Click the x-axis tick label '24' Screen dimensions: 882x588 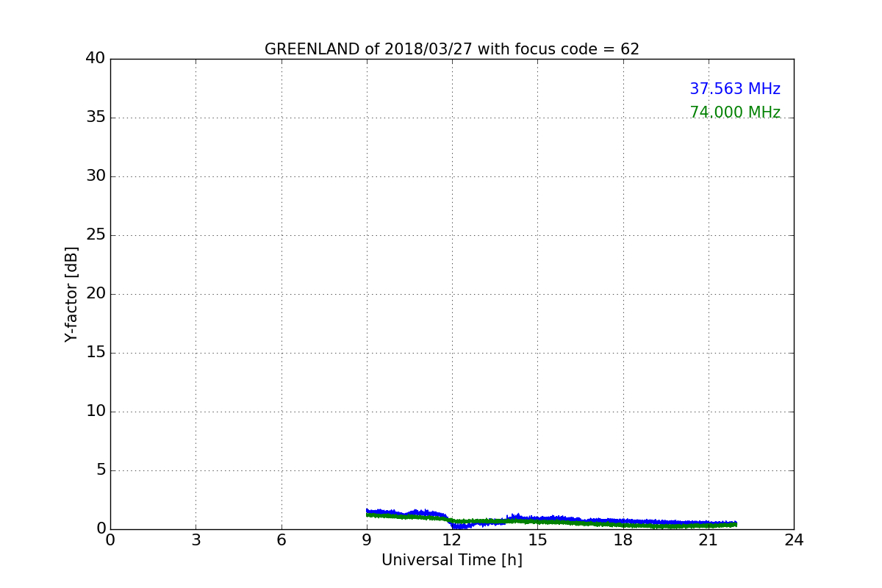[794, 540]
